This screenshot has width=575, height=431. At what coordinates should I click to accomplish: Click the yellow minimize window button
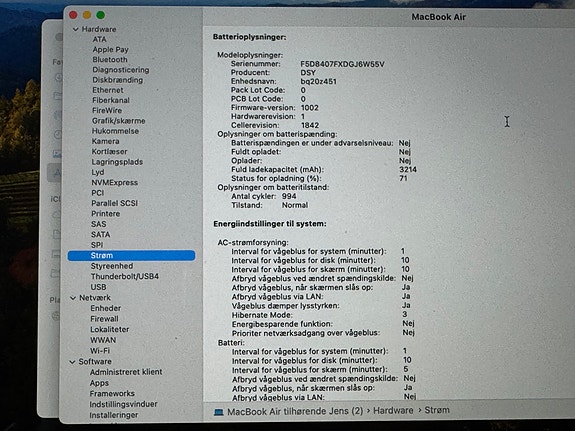click(87, 15)
